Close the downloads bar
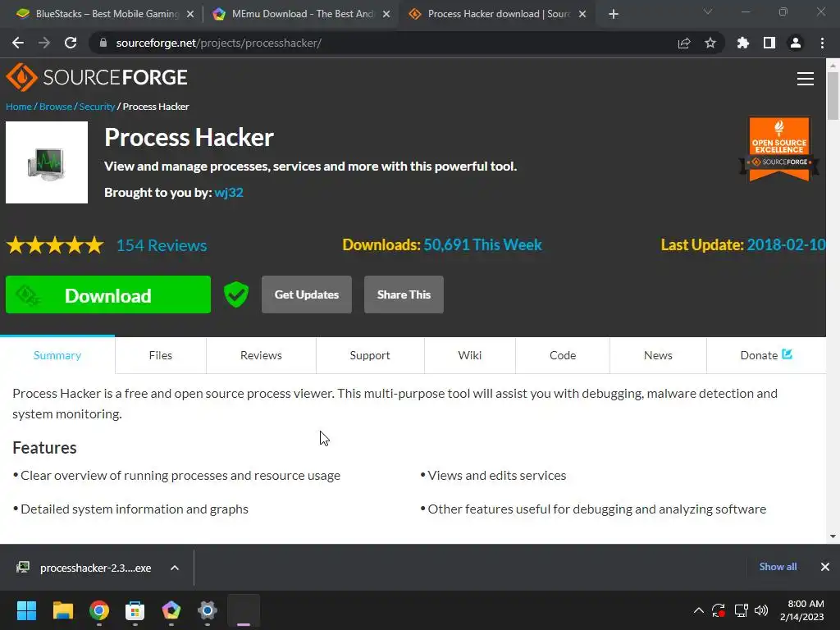 [825, 567]
